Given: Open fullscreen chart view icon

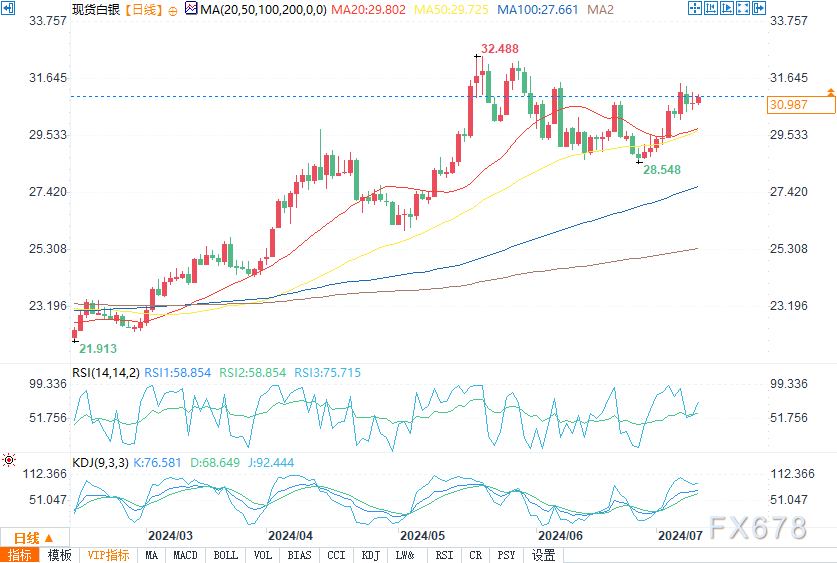Looking at the screenshot, I should pos(743,8).
